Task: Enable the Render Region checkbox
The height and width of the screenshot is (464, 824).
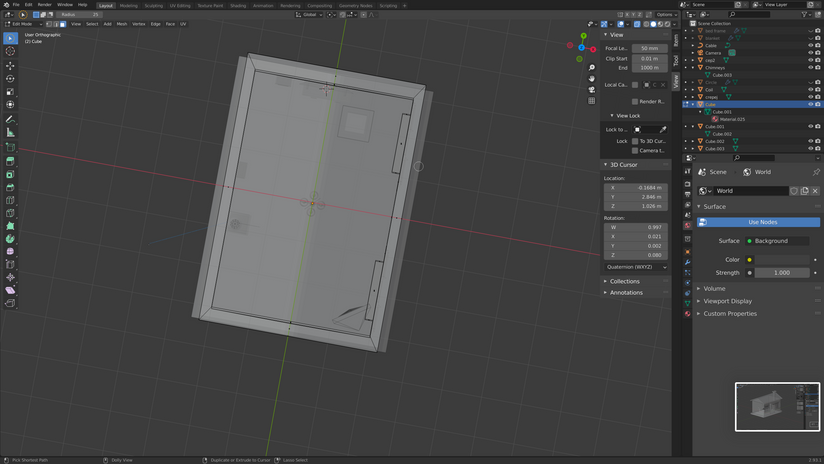Action: point(635,101)
